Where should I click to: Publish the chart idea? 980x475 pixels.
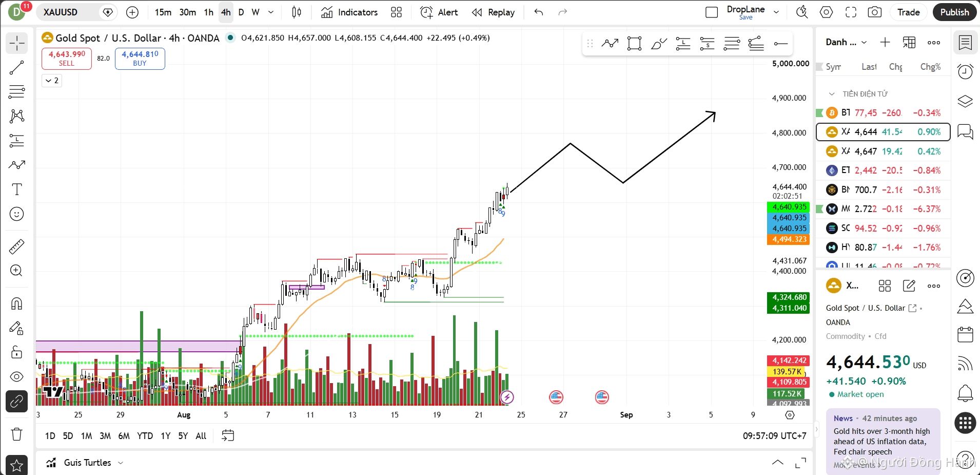pos(954,12)
